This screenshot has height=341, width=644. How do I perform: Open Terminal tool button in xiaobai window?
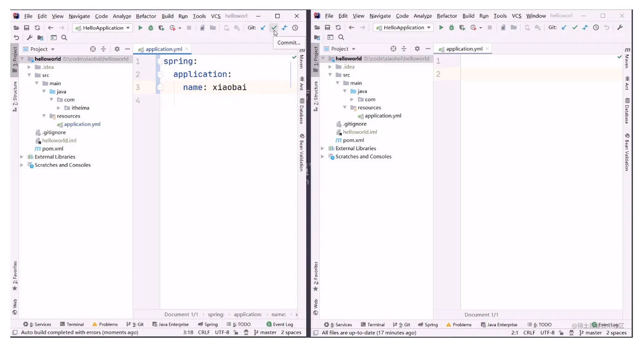coord(72,324)
